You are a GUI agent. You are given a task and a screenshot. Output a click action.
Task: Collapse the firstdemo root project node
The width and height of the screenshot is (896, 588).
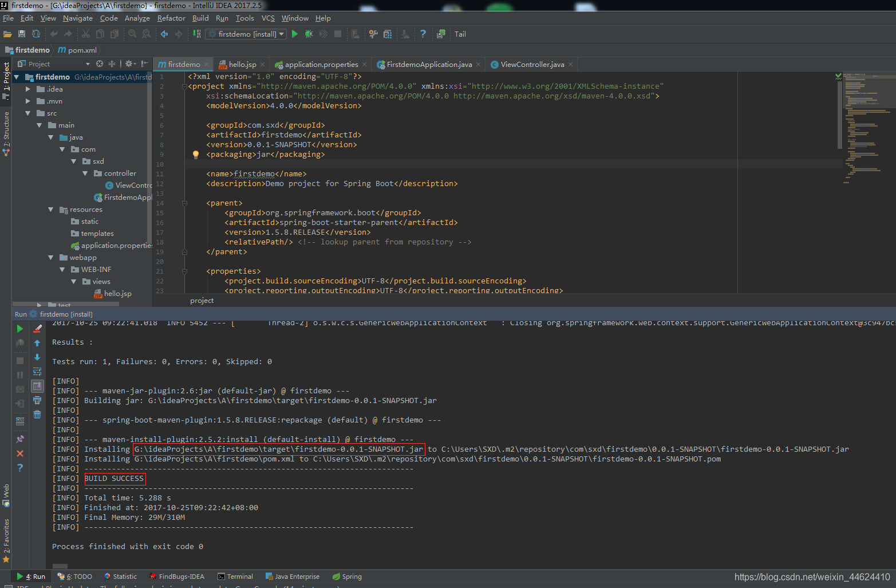click(x=17, y=77)
